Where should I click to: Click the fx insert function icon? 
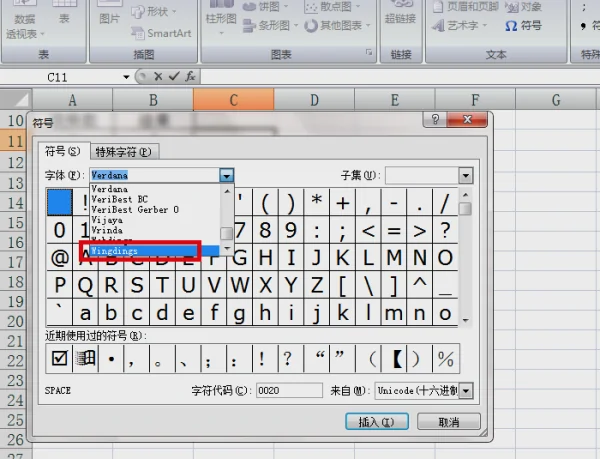tap(190, 76)
